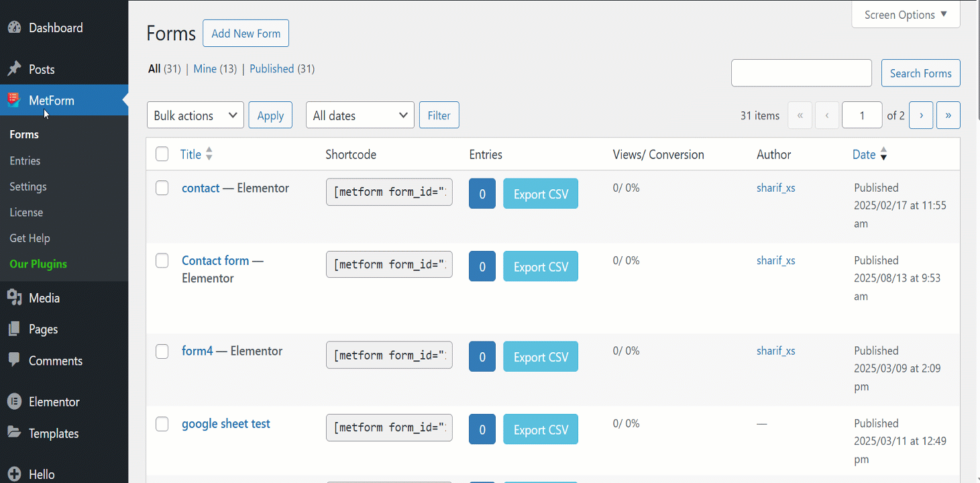Open Our Plugins submenu item

(x=38, y=264)
